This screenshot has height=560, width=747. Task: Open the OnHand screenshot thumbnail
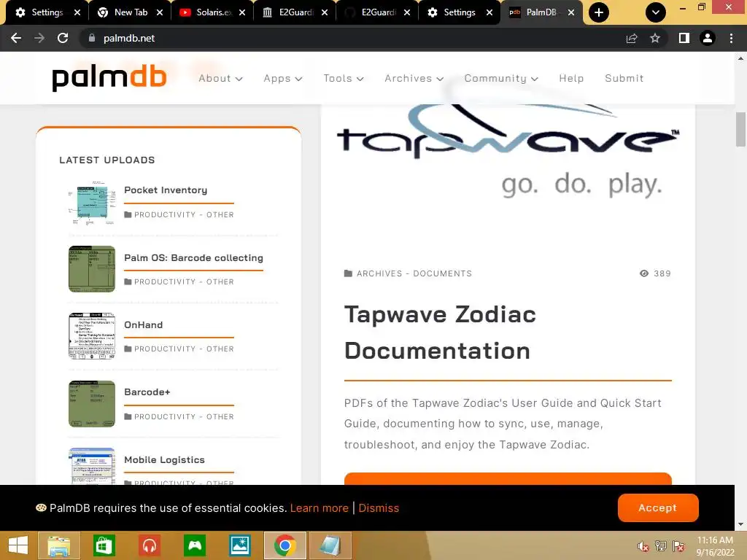[92, 336]
